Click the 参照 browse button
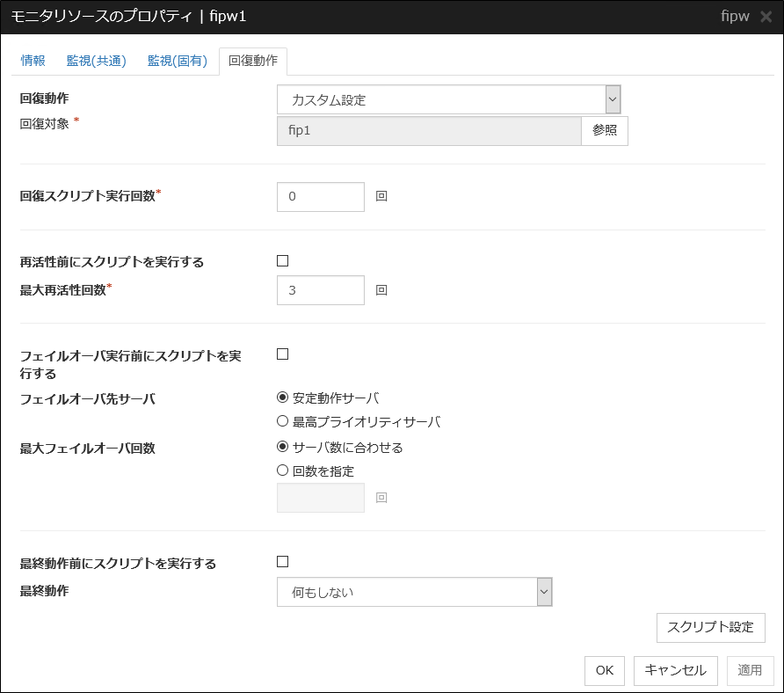Viewport: 784px width, 693px height. [x=605, y=130]
